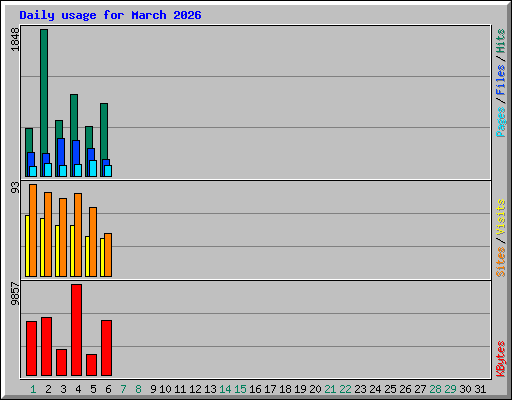
Task: Click the 9857 KBytes axis value
Action: 15,294
